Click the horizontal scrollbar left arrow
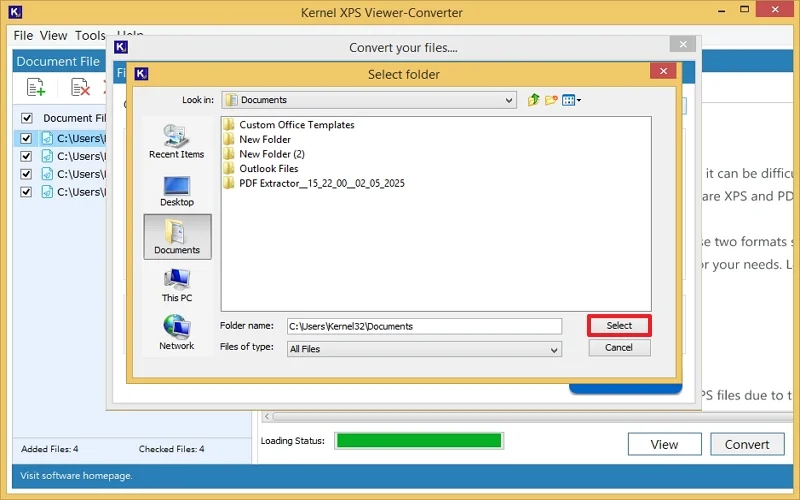Image resolution: width=800 pixels, height=500 pixels. click(267, 416)
